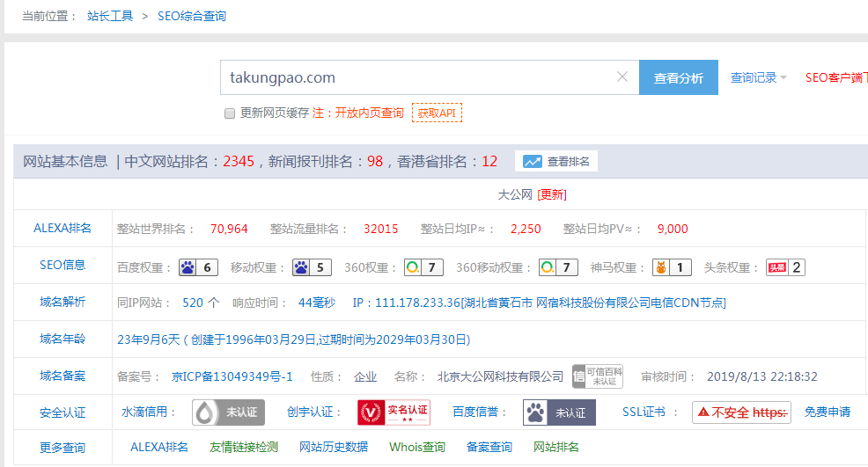Click the 查看排名 chart icon button
868x467 pixels.
point(555,161)
